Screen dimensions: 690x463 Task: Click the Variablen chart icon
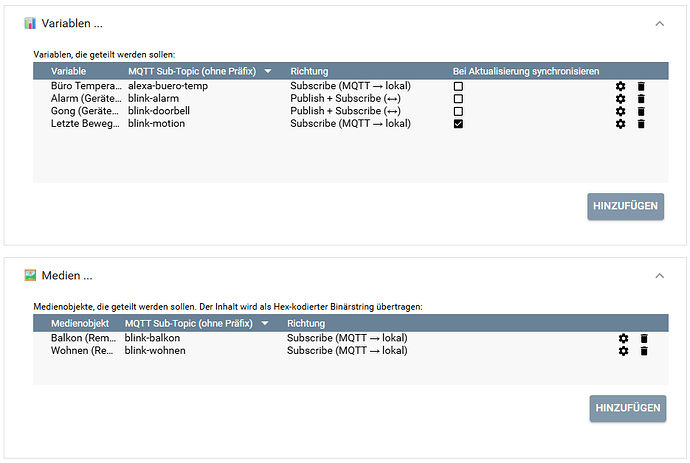point(30,23)
